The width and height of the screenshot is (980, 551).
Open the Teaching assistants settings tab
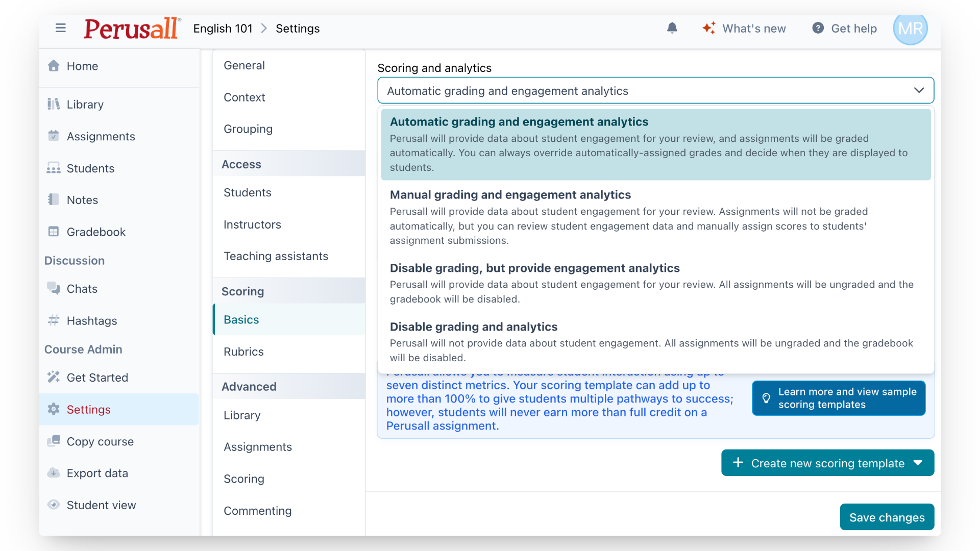coord(289,256)
